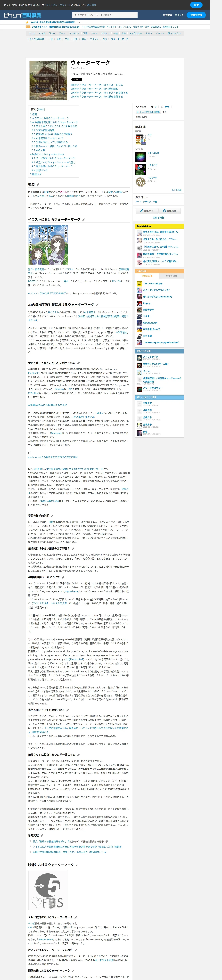222x980 pixels.
Task: Click the tag search input field
Action: tap(105, 15)
